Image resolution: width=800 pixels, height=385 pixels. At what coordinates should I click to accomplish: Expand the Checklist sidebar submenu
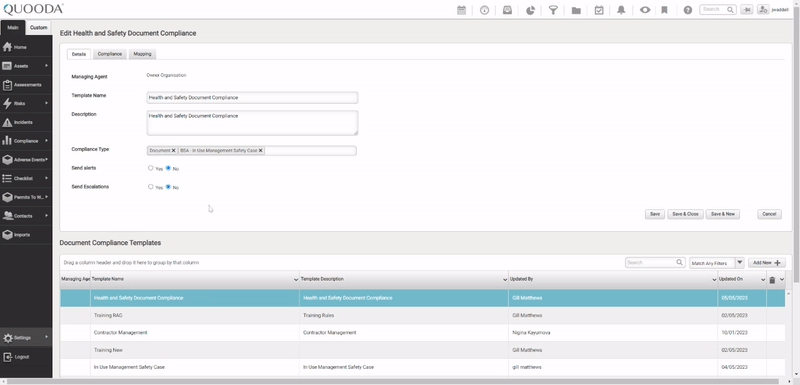coord(46,178)
